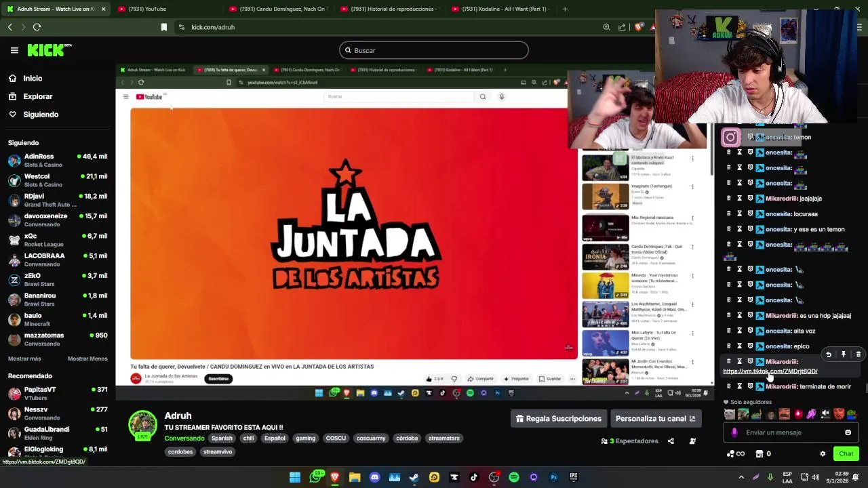Click the channel points icon
This screenshot has width=868, height=488.
[x=731, y=454]
